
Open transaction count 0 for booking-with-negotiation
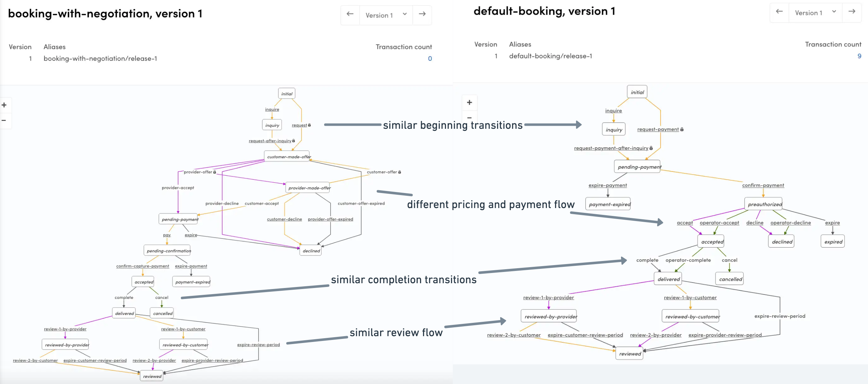430,58
